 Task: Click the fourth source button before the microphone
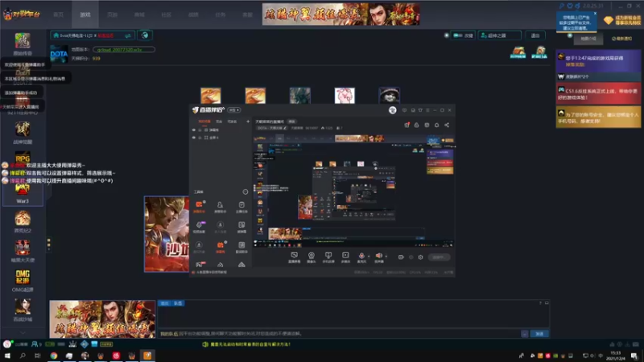(x=345, y=257)
